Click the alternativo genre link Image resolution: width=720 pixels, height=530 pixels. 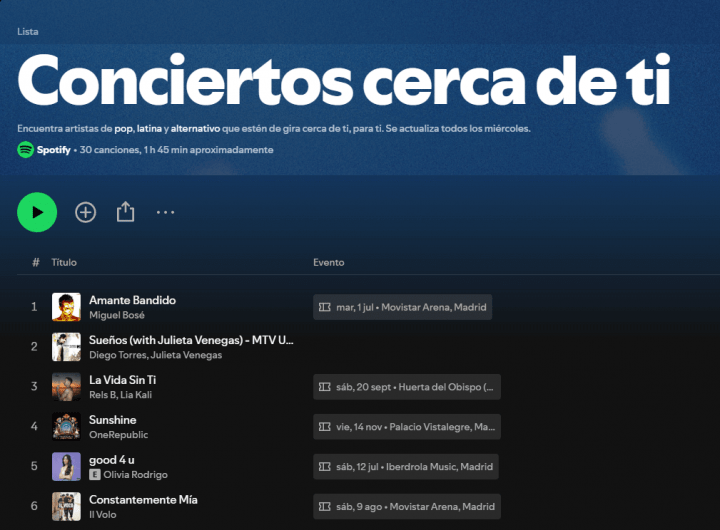[195, 129]
